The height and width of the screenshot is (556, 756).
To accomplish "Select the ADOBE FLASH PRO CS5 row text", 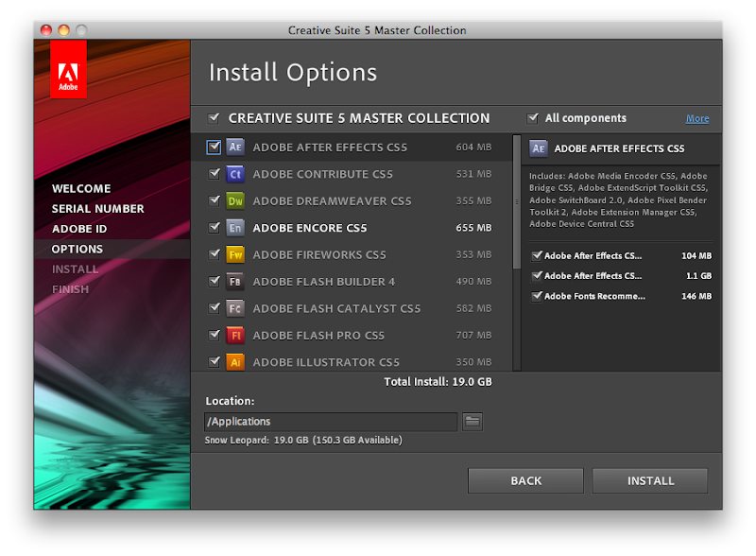I will point(318,336).
